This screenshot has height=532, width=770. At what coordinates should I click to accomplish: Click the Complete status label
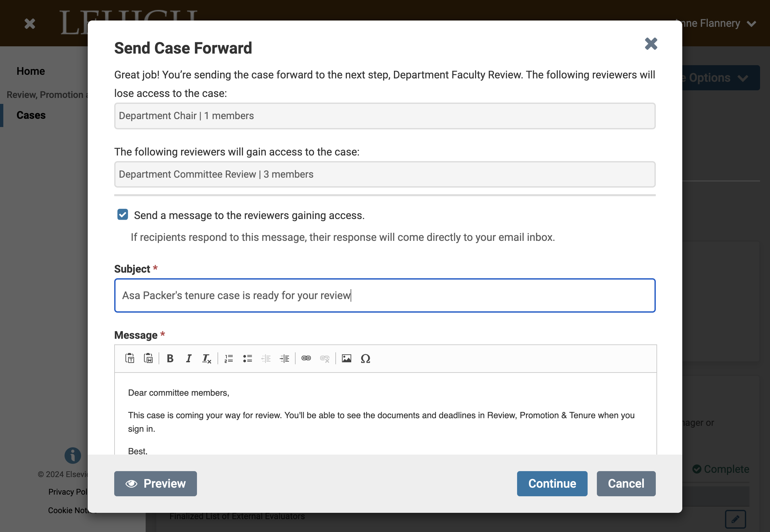(721, 469)
